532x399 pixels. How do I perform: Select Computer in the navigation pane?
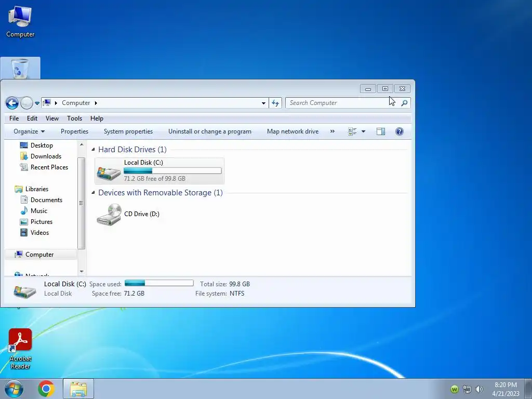pyautogui.click(x=41, y=255)
